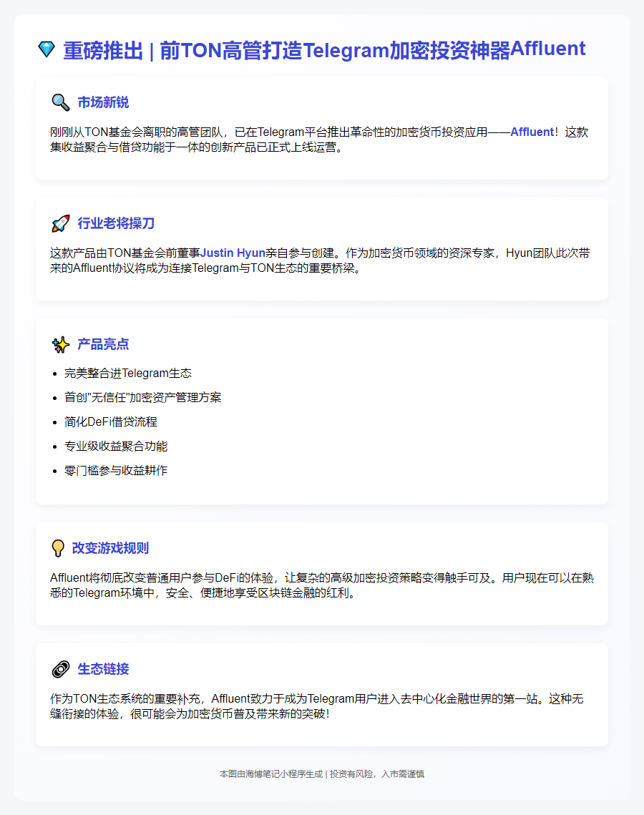Click the magnifying glass icon beside 市场新锐

point(61,102)
